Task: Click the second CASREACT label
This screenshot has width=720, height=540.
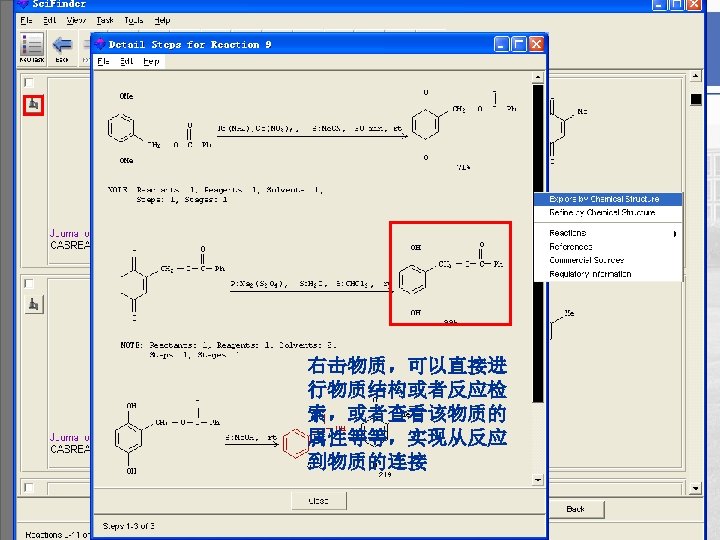Action: click(70, 449)
